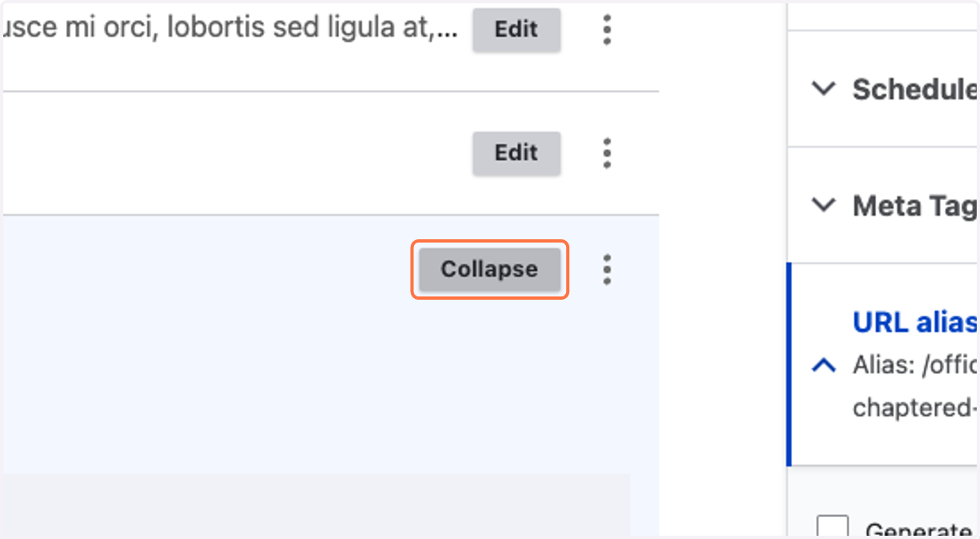Click the Collapse button
Screen dimensions: 980x539
coord(489,269)
